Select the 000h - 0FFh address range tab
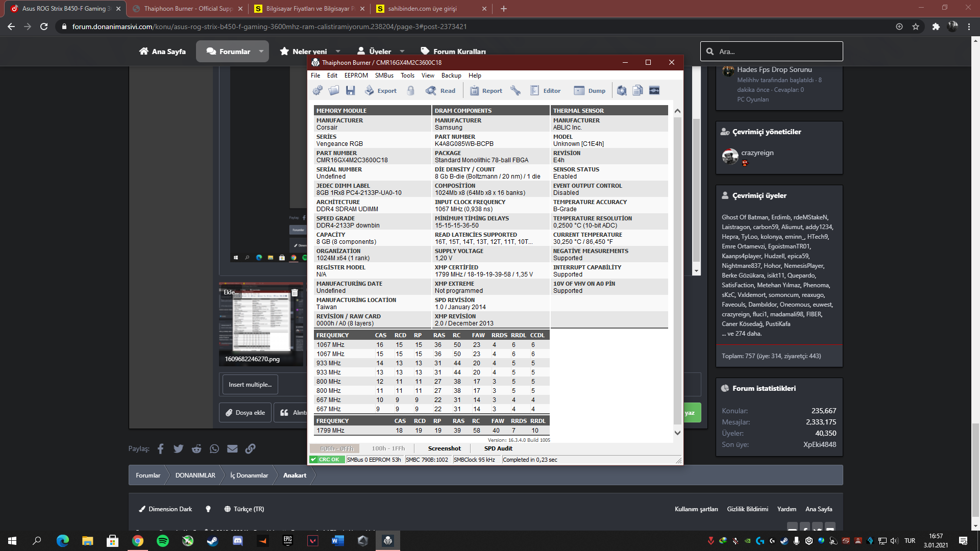 point(335,448)
